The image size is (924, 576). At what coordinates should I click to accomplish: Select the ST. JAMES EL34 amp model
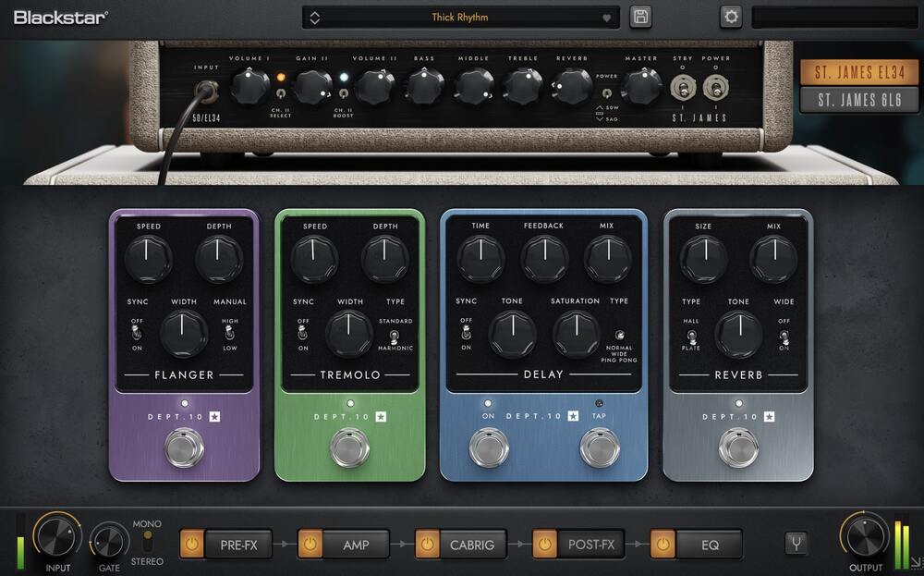pyautogui.click(x=859, y=71)
